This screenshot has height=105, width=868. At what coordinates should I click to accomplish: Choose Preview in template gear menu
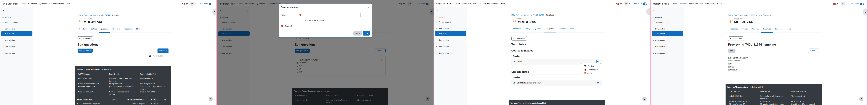[x=591, y=66]
